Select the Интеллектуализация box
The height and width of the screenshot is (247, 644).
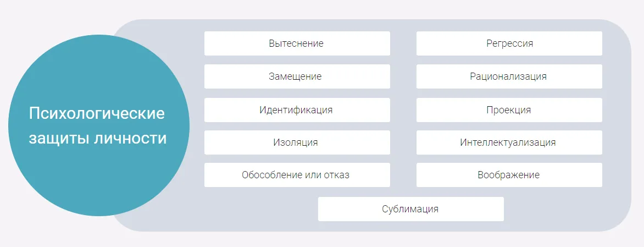point(509,142)
